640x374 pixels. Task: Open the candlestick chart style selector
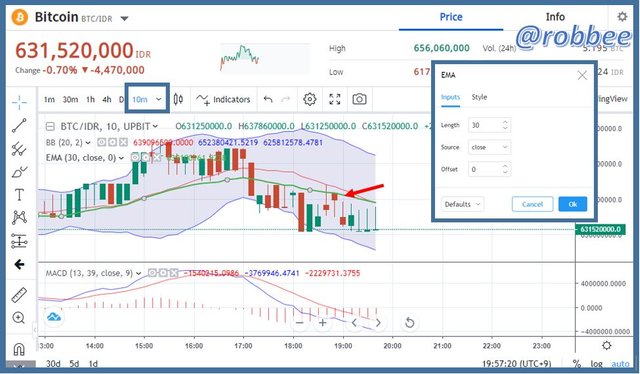(178, 99)
